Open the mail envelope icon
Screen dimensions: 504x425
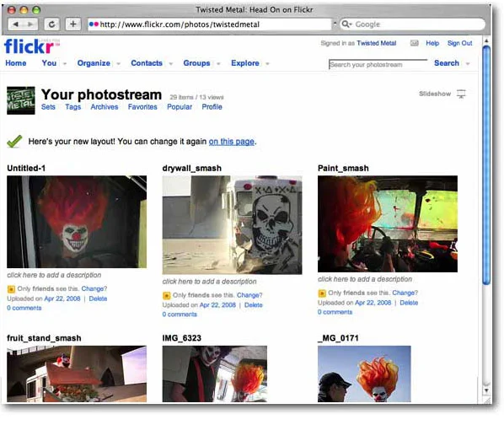[x=415, y=43]
